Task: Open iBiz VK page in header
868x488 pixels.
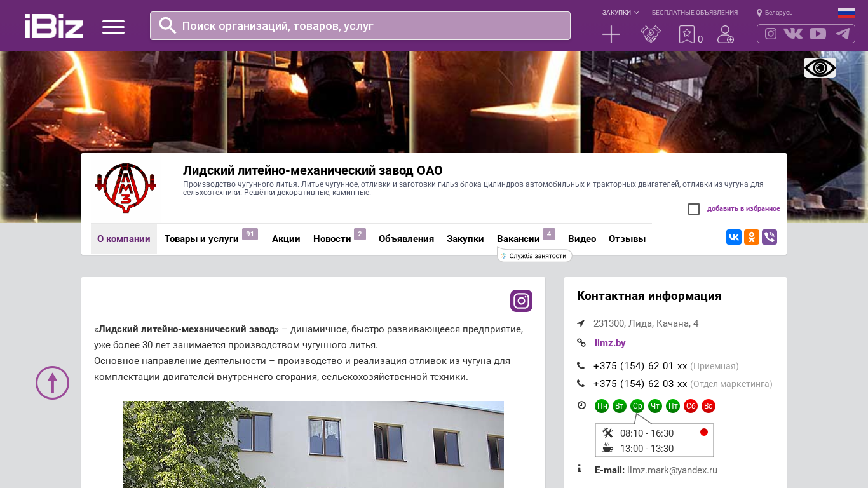Action: (793, 34)
